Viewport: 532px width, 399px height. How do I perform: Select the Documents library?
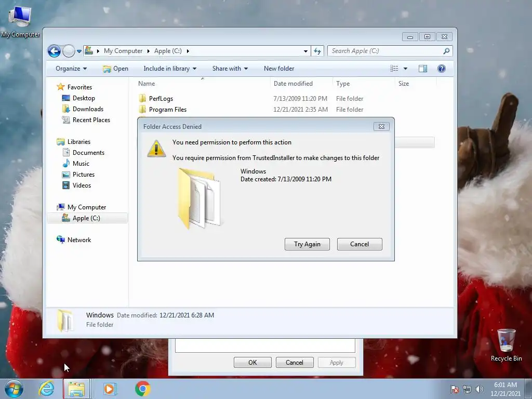point(84,153)
